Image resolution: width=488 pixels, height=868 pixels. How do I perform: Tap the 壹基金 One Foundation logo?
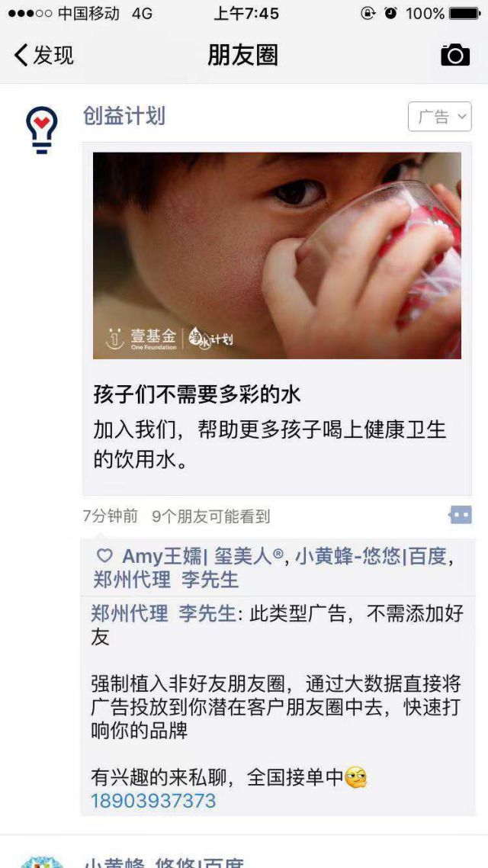[x=141, y=338]
